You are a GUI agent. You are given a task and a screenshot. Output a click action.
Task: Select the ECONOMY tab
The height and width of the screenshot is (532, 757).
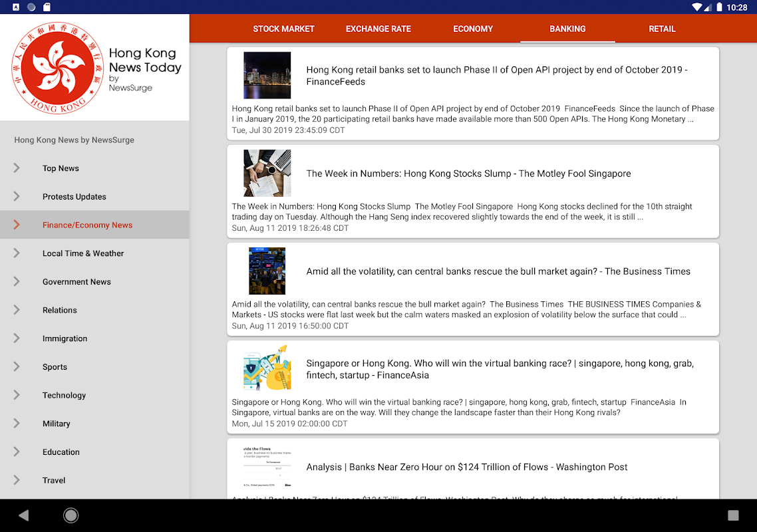[x=473, y=29]
